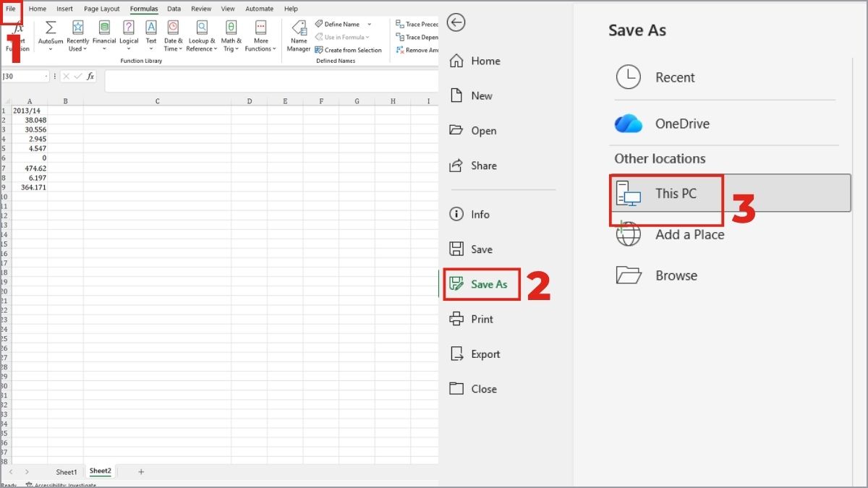
Task: Open Text functions library
Action: click(151, 35)
